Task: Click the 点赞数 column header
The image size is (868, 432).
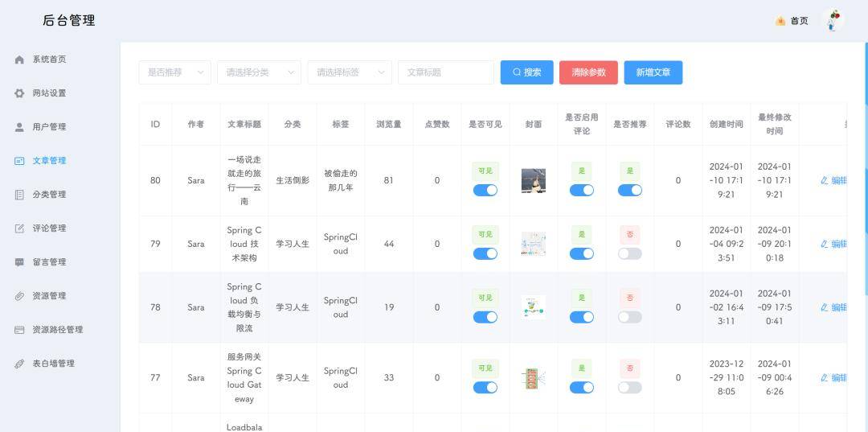Action: [436, 124]
